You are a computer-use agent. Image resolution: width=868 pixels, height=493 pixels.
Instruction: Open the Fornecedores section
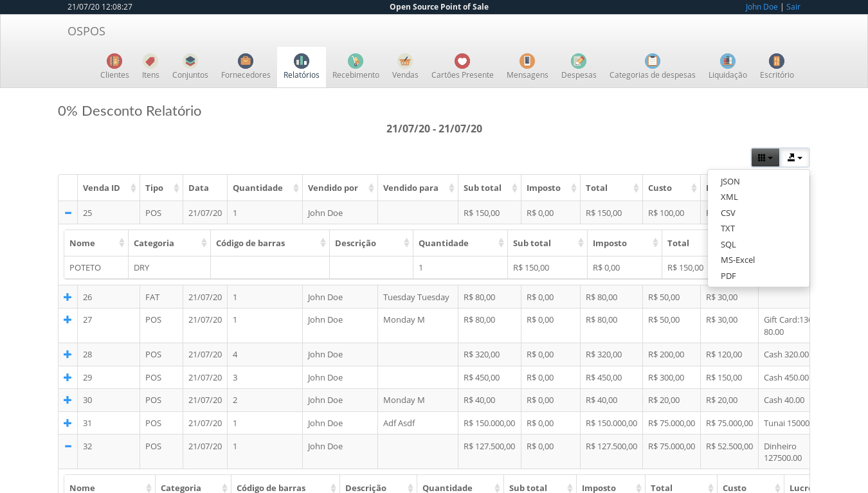click(x=246, y=66)
